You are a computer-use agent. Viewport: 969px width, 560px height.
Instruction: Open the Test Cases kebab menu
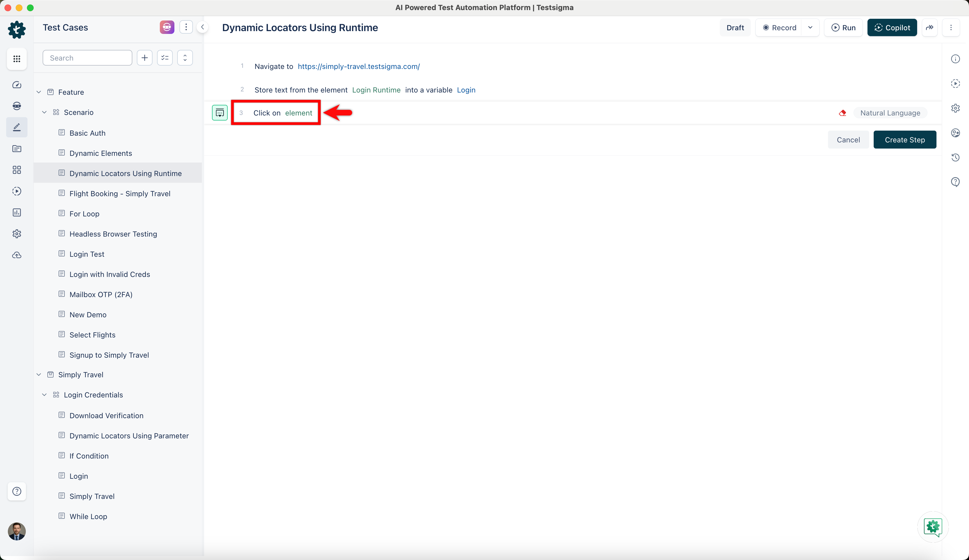point(186,27)
